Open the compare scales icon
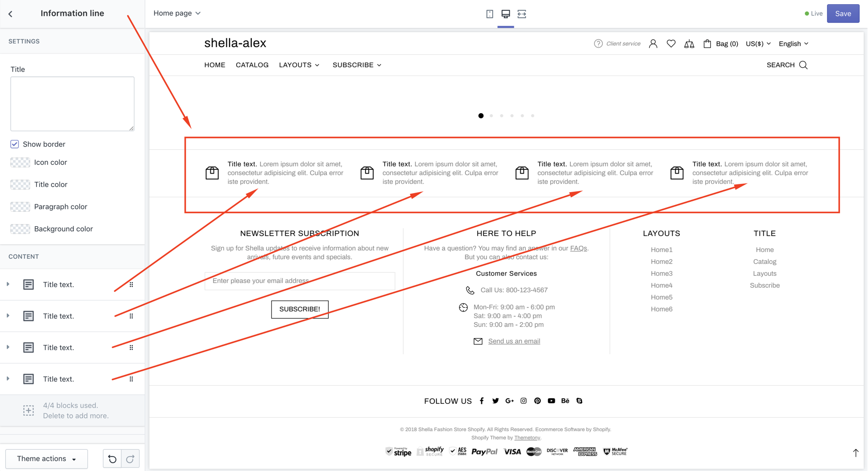This screenshot has height=471, width=868. click(x=689, y=44)
